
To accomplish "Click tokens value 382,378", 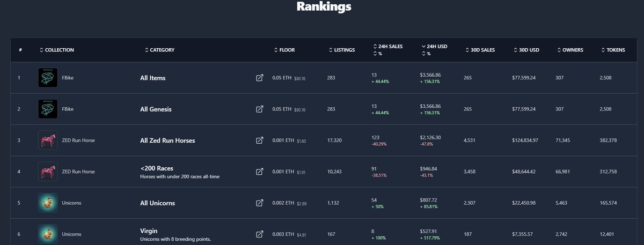I will point(608,140).
